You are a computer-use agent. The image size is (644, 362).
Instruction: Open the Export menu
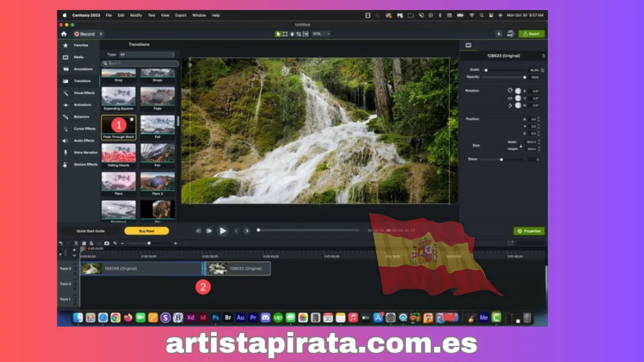pyautogui.click(x=181, y=16)
